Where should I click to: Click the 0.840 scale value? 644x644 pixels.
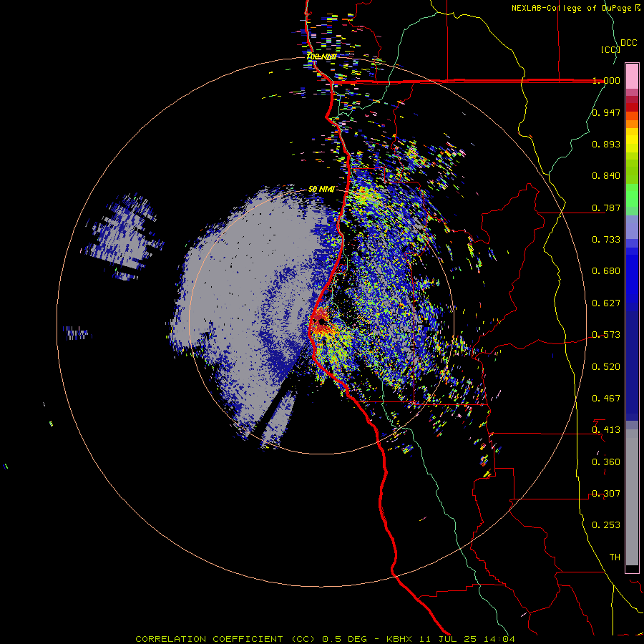point(606,176)
